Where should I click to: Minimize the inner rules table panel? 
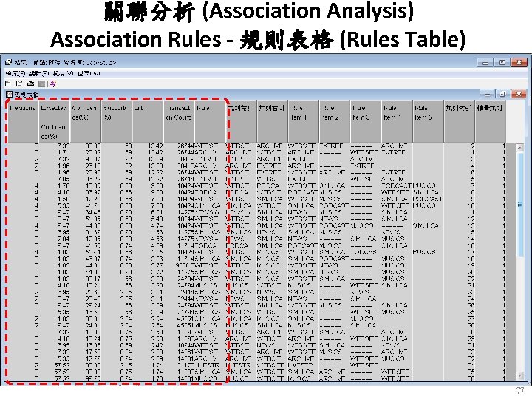pos(487,94)
